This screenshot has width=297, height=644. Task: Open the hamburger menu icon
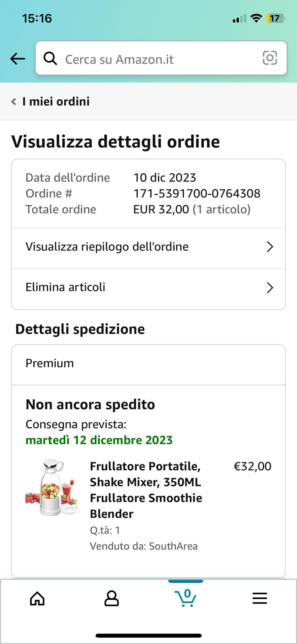pyautogui.click(x=260, y=598)
